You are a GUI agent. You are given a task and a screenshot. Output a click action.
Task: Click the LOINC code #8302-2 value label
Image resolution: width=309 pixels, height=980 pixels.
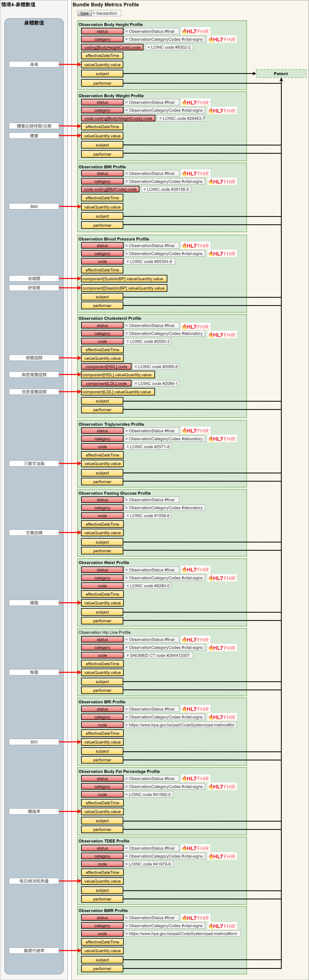pyautogui.click(x=169, y=47)
